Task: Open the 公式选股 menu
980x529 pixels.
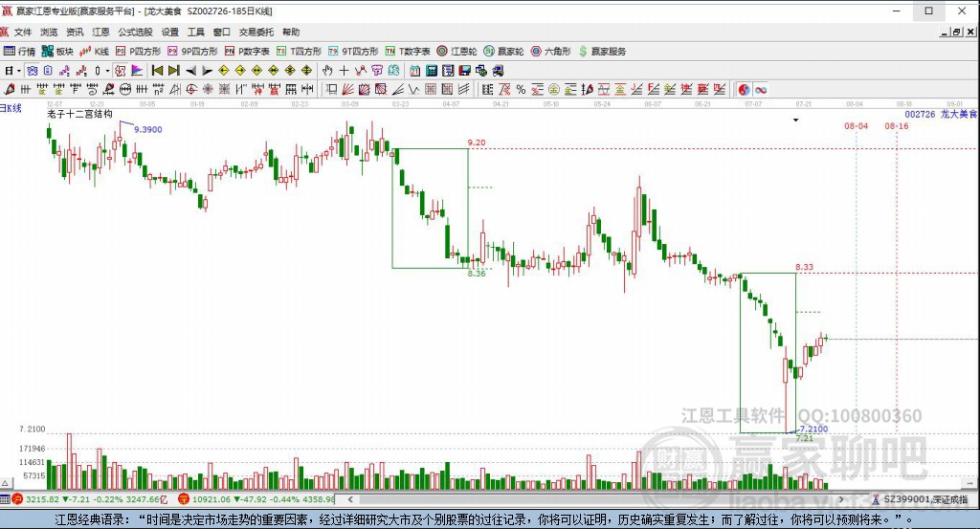Action: pyautogui.click(x=136, y=32)
